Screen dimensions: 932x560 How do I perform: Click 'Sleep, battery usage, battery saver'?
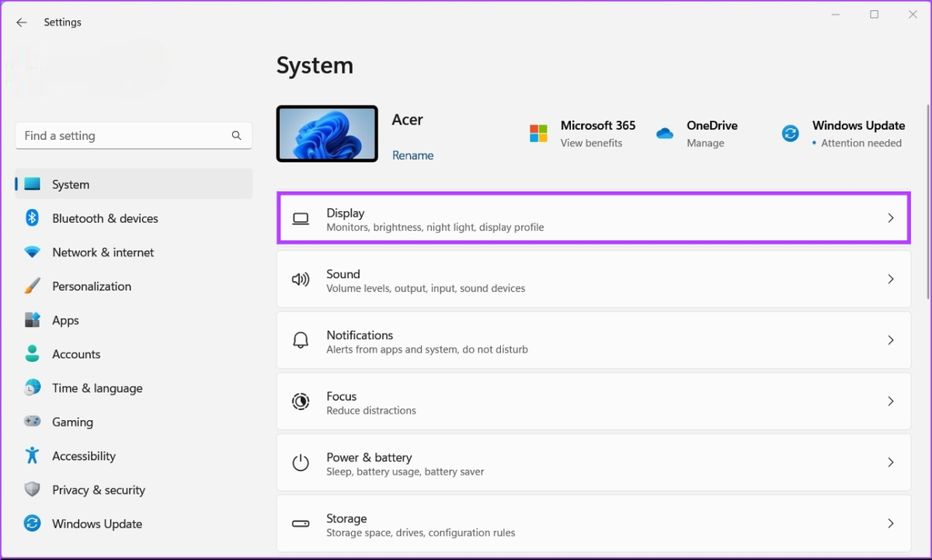pyautogui.click(x=405, y=471)
